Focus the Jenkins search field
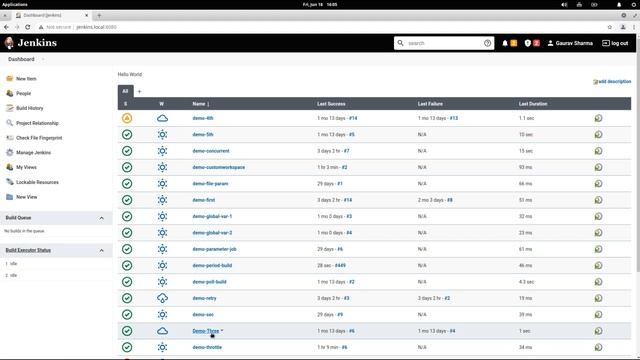 click(x=444, y=43)
